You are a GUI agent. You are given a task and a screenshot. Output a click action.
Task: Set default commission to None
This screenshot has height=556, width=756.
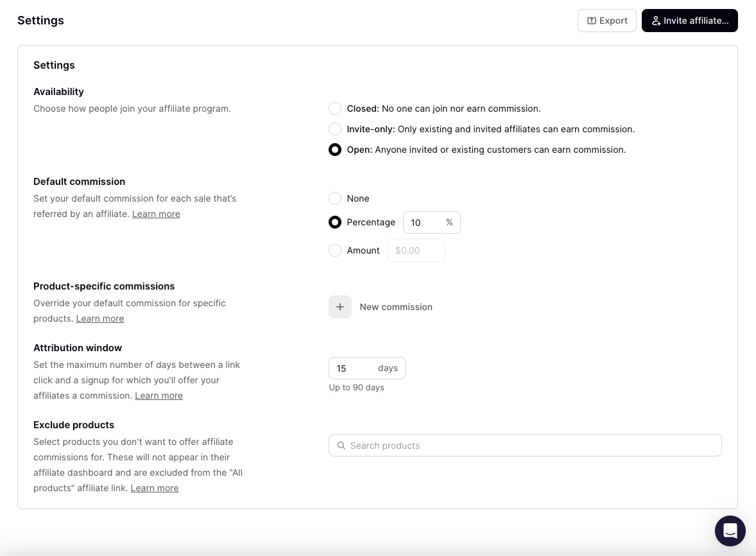pyautogui.click(x=335, y=198)
